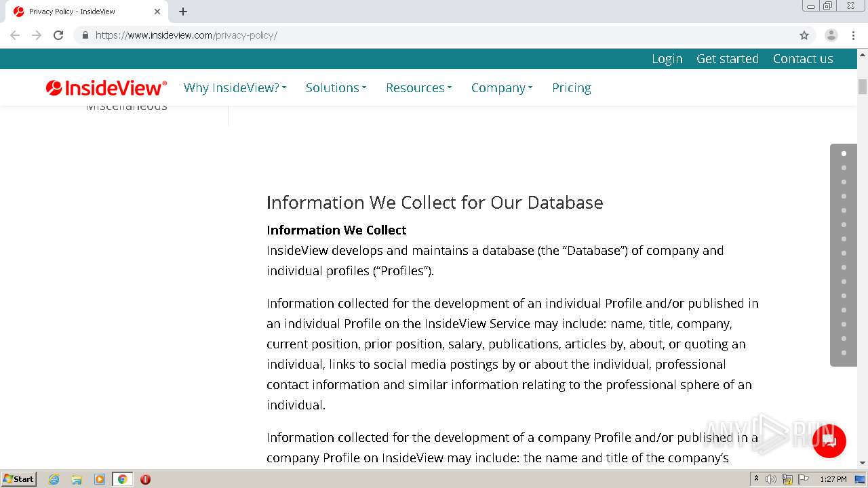Image resolution: width=868 pixels, height=488 pixels.
Task: Click the scrollbar up arrow
Action: tap(863, 54)
